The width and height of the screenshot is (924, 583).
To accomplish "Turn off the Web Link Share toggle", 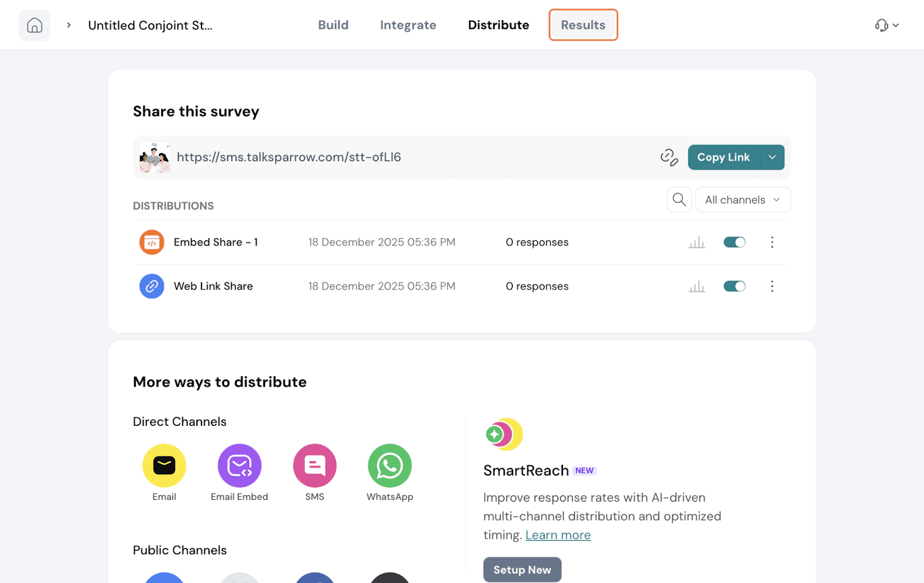I will pos(734,287).
